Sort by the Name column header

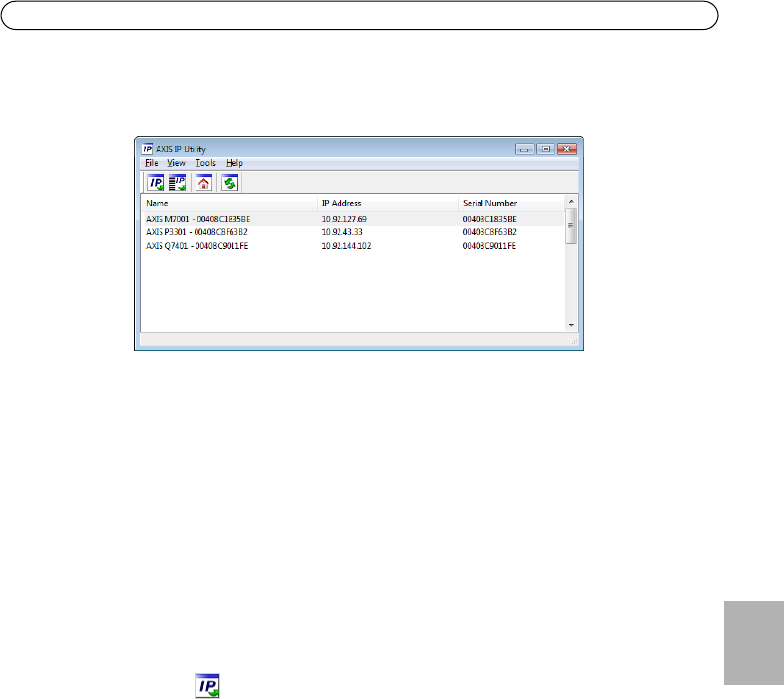click(x=230, y=203)
